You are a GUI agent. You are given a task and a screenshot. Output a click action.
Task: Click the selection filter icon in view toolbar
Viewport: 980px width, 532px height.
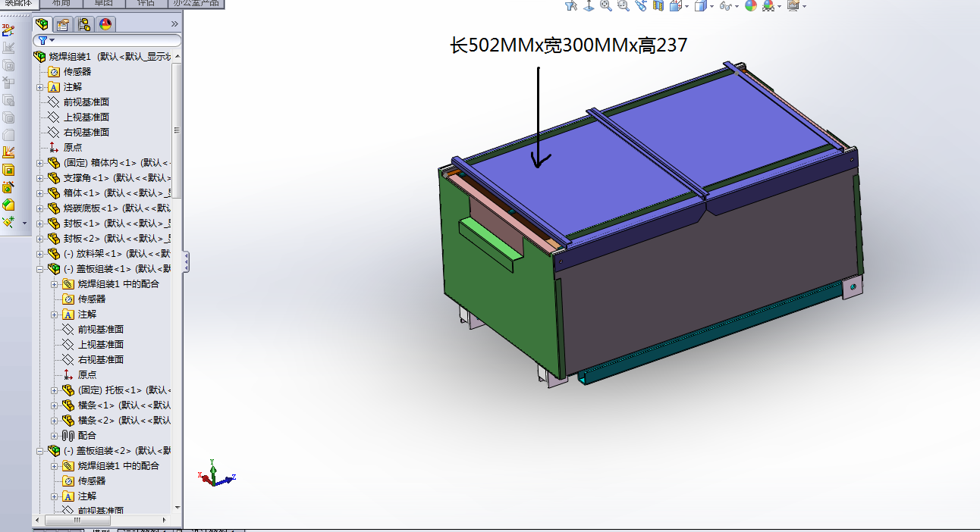[x=572, y=6]
